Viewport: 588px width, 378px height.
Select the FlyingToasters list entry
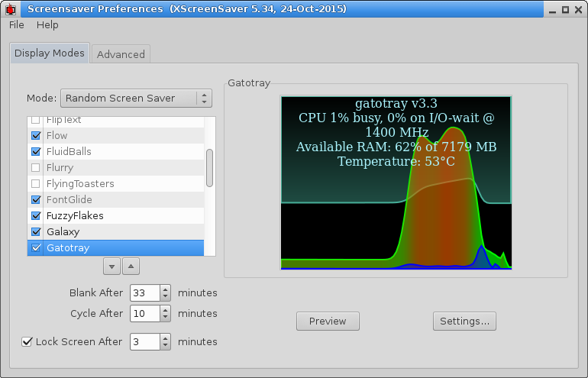pos(115,184)
